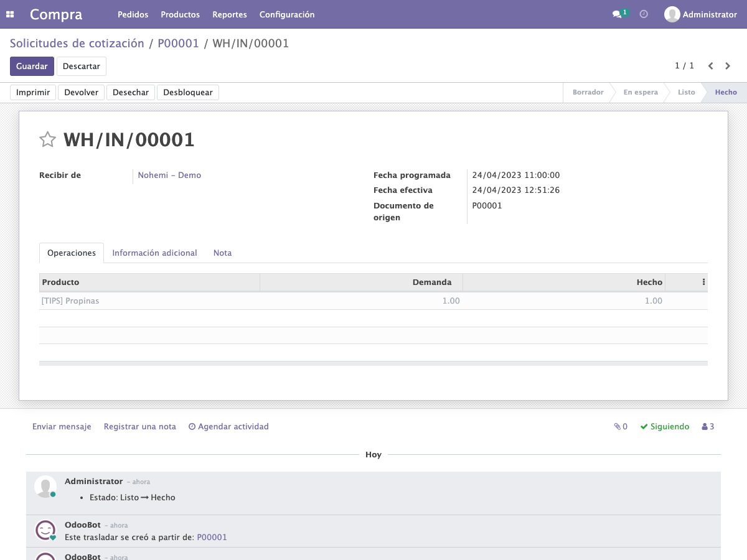This screenshot has width=747, height=560.
Task: Open the Nohemi – Demo partner link
Action: (x=169, y=175)
